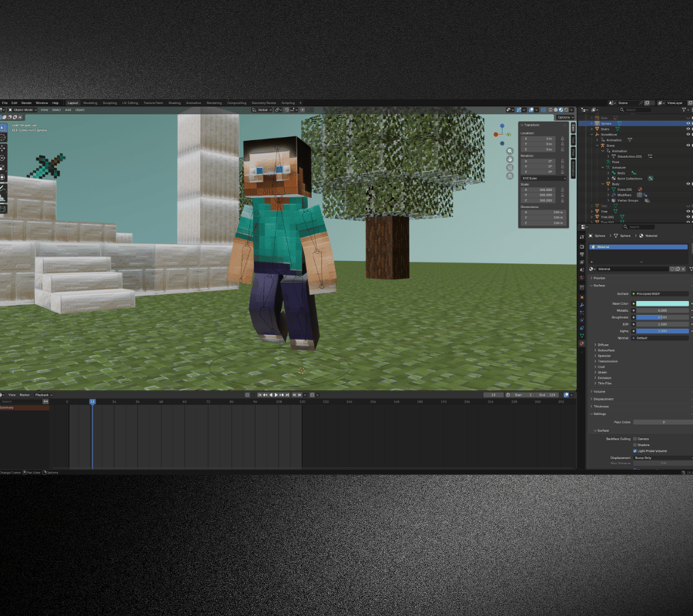693x616 pixels.
Task: Open the Object Data properties tab icon
Action: (581, 336)
